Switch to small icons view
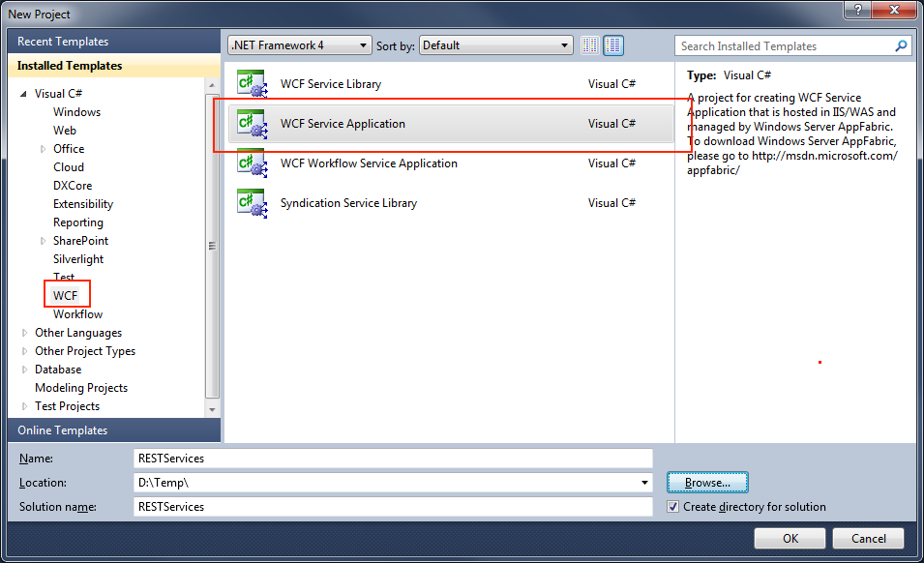The width and height of the screenshot is (924, 563). tap(590, 45)
